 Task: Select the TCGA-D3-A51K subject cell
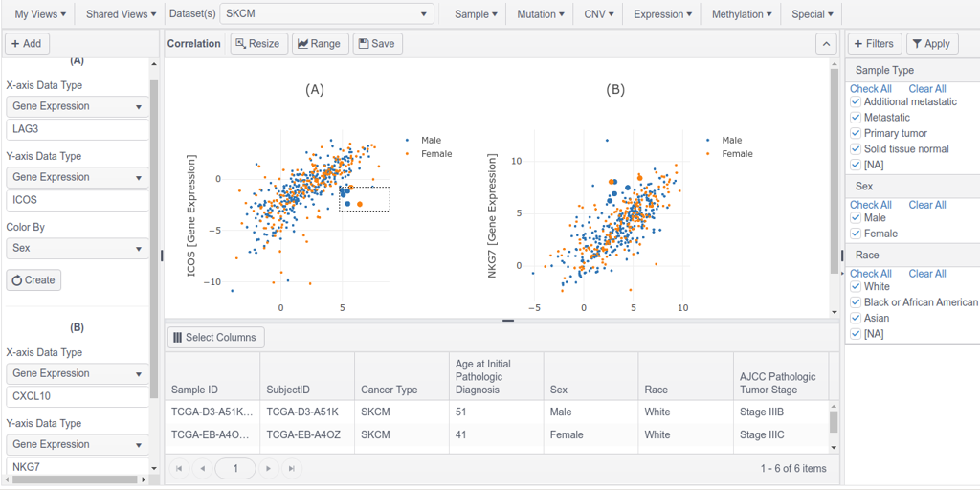(x=307, y=412)
